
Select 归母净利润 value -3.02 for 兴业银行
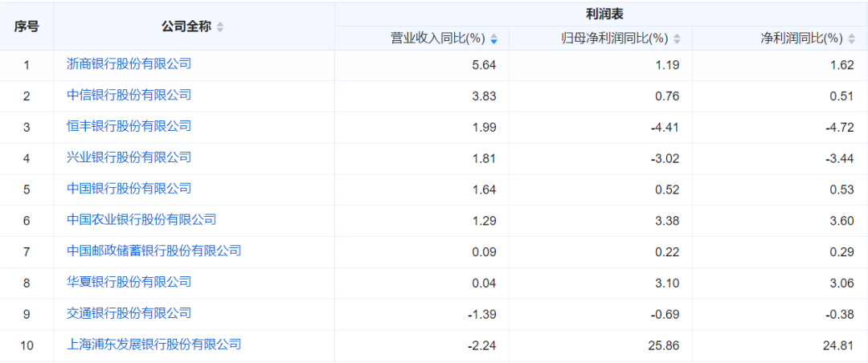coord(665,158)
